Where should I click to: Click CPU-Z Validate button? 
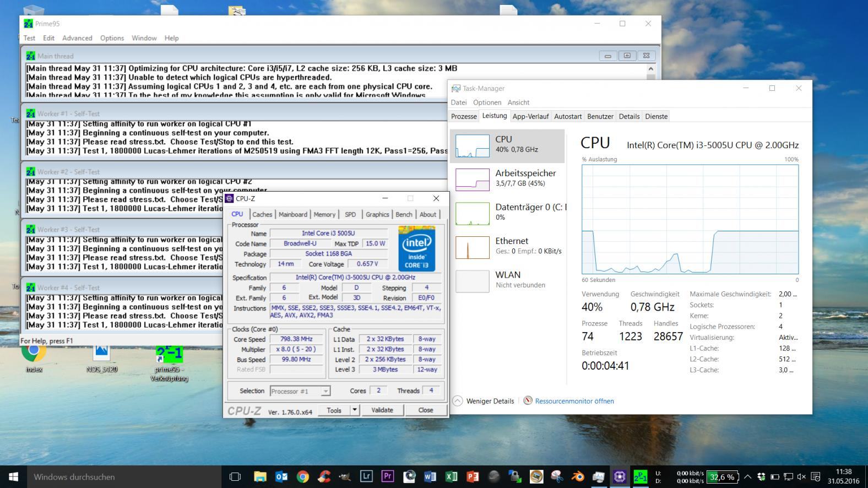(x=382, y=410)
